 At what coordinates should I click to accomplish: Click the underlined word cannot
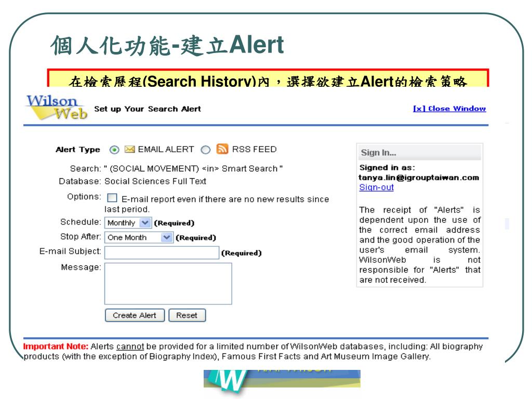tap(130, 347)
